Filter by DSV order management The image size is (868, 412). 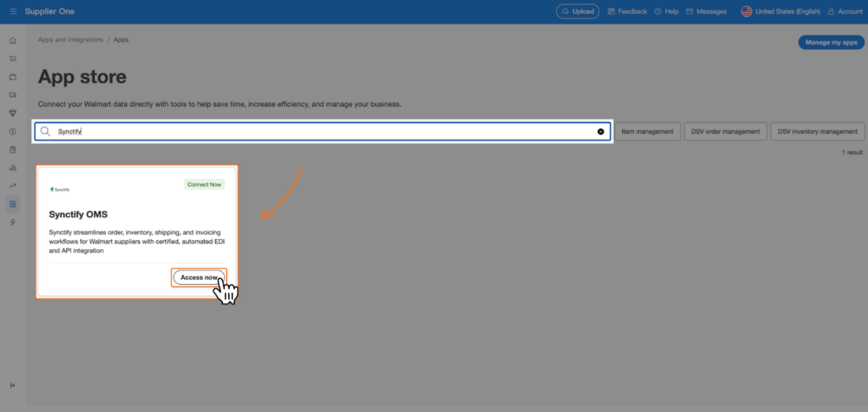pos(726,131)
